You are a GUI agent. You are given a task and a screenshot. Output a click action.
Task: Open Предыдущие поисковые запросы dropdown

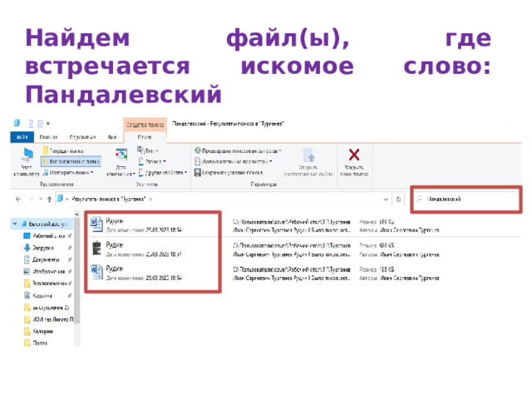pos(238,150)
